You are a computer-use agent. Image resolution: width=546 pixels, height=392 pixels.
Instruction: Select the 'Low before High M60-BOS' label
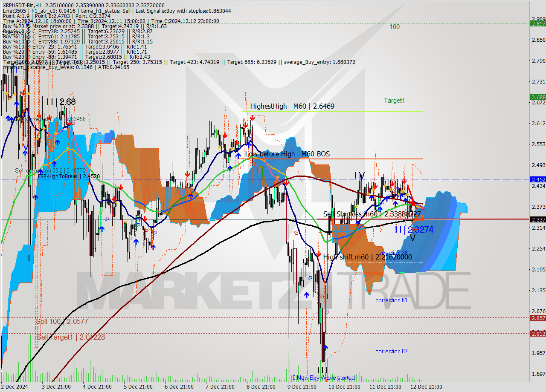pyautogui.click(x=287, y=154)
